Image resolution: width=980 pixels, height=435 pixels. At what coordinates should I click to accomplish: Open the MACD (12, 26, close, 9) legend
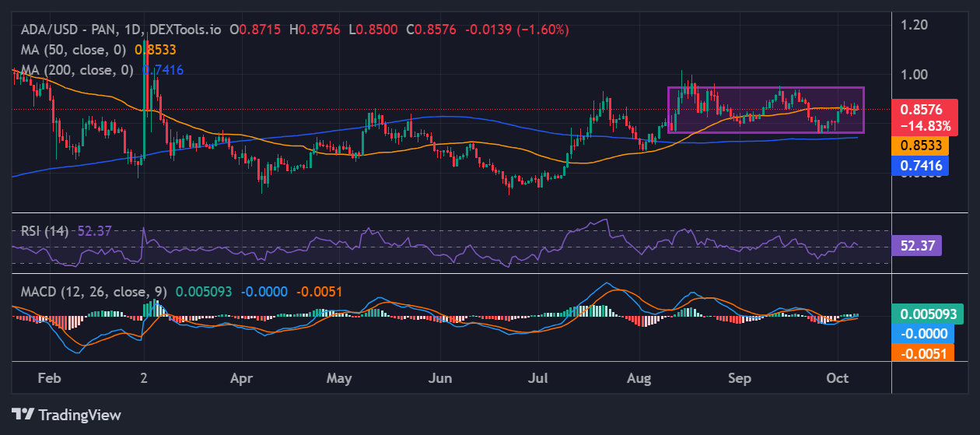click(x=92, y=292)
